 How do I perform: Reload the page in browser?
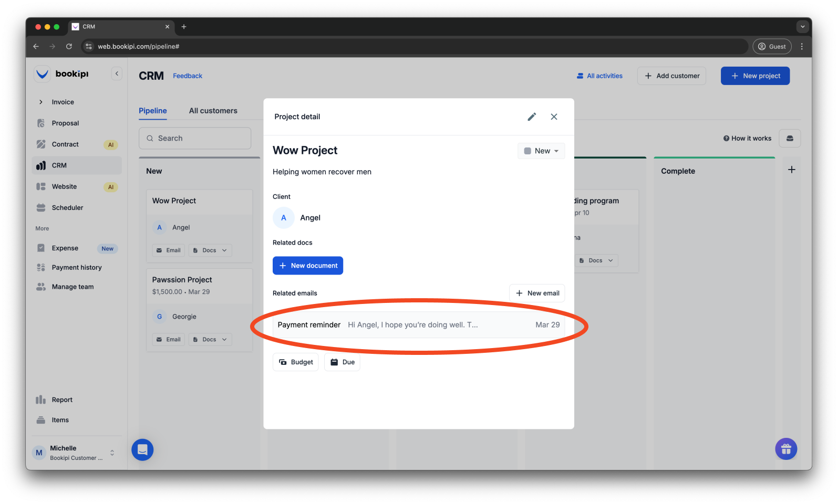point(69,47)
